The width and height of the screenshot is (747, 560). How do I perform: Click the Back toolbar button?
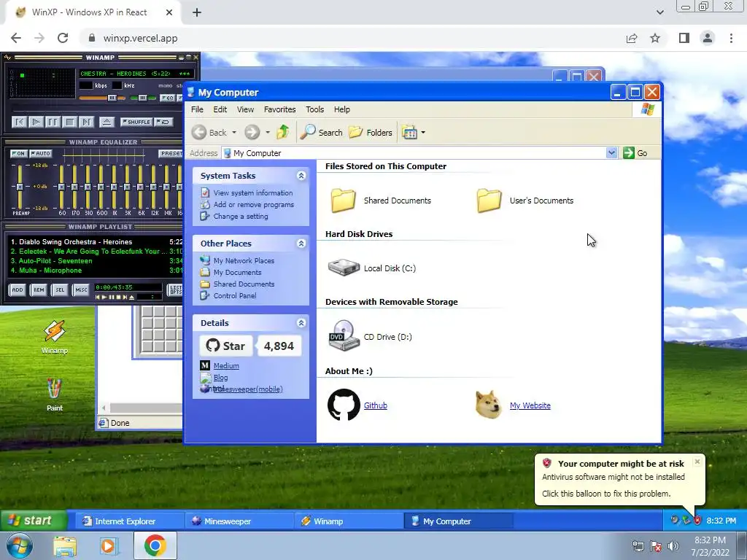tap(209, 133)
